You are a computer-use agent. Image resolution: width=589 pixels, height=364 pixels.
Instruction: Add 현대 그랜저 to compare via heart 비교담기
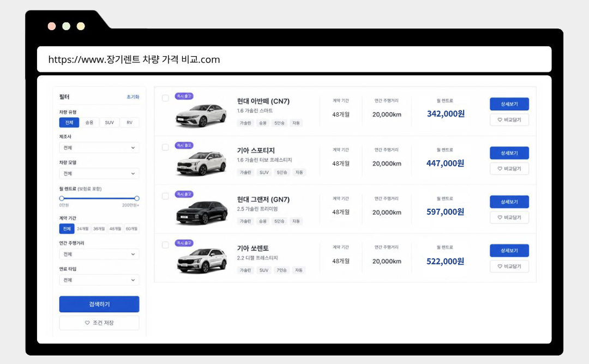509,217
